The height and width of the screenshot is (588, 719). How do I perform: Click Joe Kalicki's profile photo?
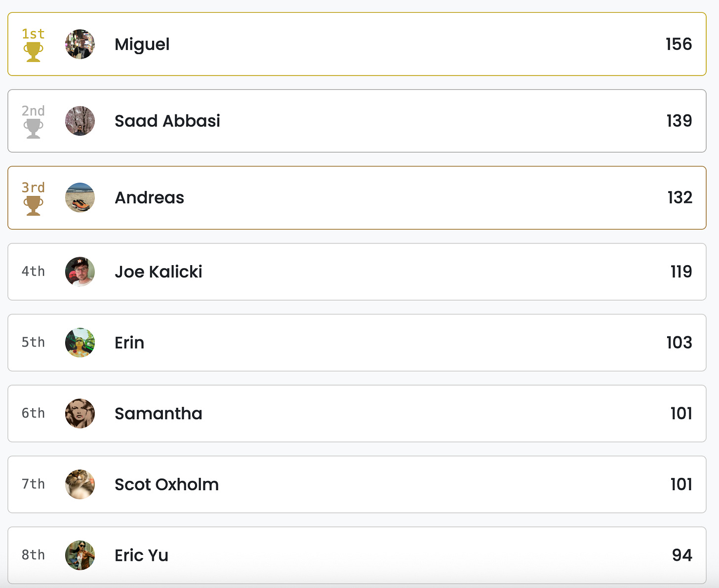80,272
